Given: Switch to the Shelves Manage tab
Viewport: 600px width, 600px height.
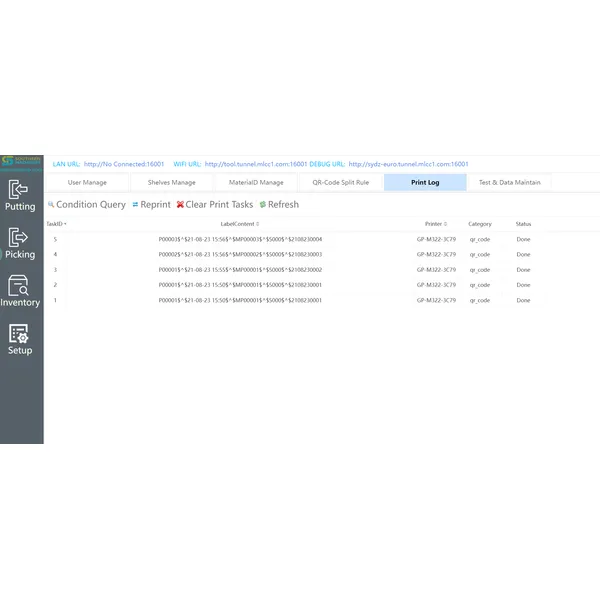Looking at the screenshot, I should 172,183.
